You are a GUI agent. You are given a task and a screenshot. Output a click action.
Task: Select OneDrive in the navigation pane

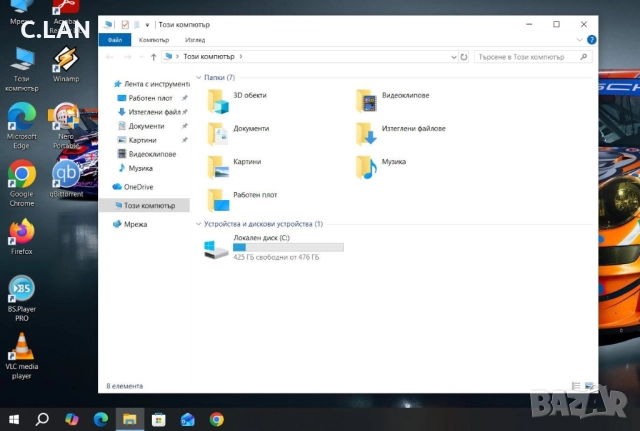139,187
